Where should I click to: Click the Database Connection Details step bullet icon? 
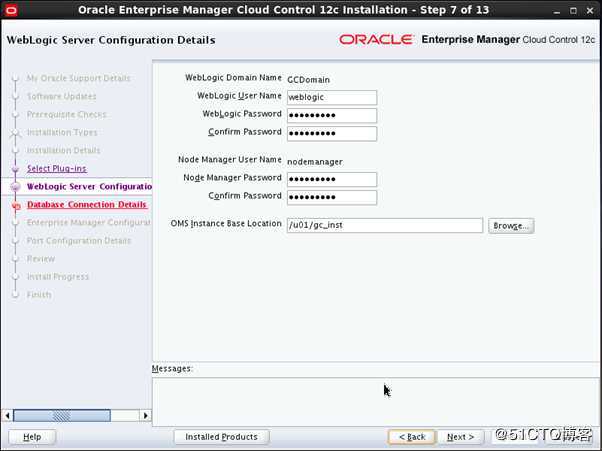[x=16, y=206]
